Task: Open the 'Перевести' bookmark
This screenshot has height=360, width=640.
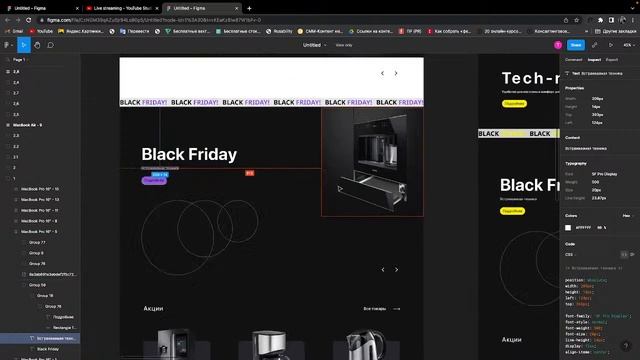Action: [134, 31]
